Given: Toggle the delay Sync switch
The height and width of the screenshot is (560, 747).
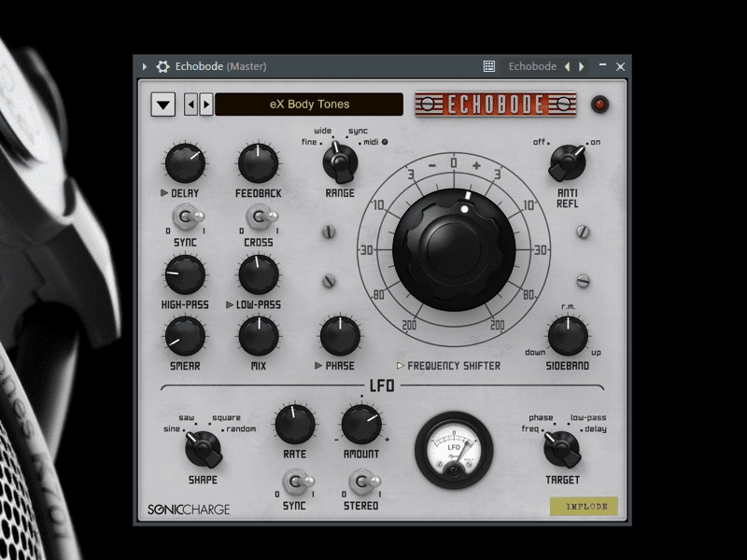Looking at the screenshot, I should pyautogui.click(x=189, y=217).
